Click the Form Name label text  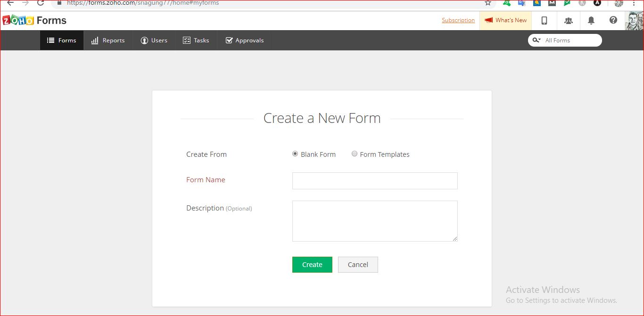(x=206, y=180)
